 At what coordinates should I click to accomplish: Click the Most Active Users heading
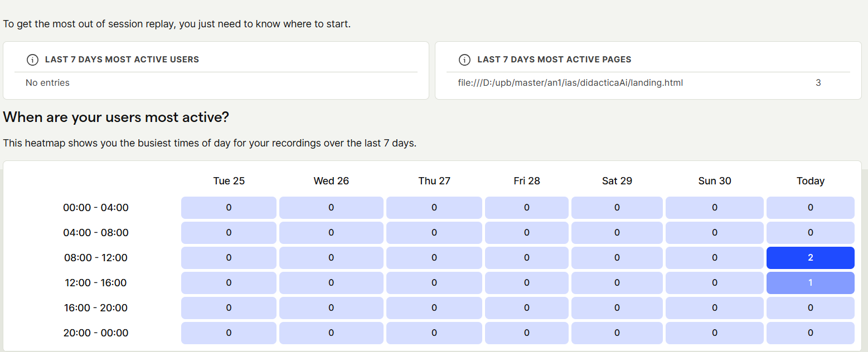pyautogui.click(x=122, y=60)
